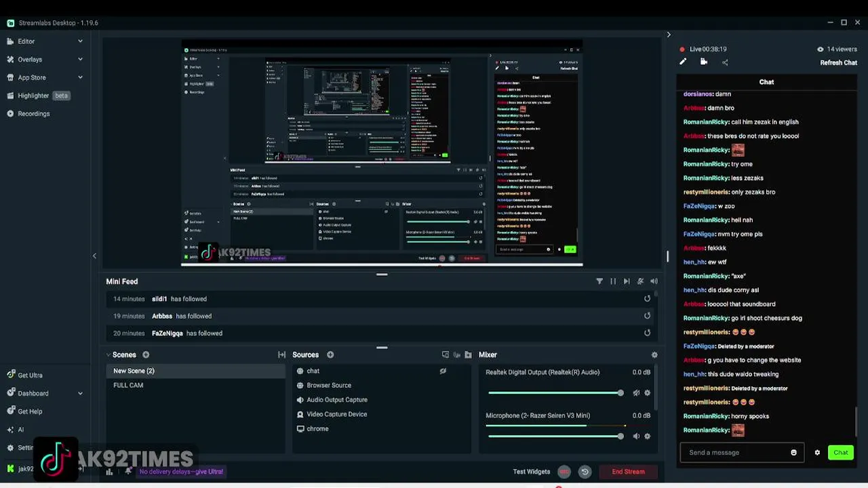Replay the Arbbss follow alert
The width and height of the screenshot is (868, 488).
tap(647, 316)
